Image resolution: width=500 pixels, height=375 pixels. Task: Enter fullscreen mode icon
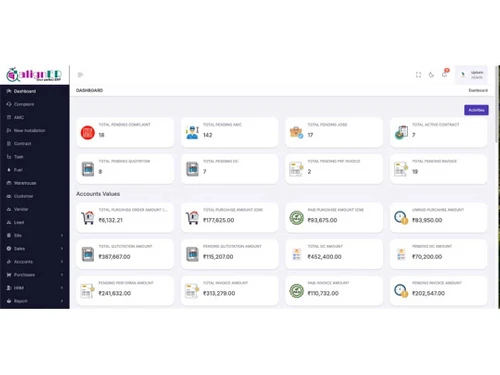tap(418, 75)
